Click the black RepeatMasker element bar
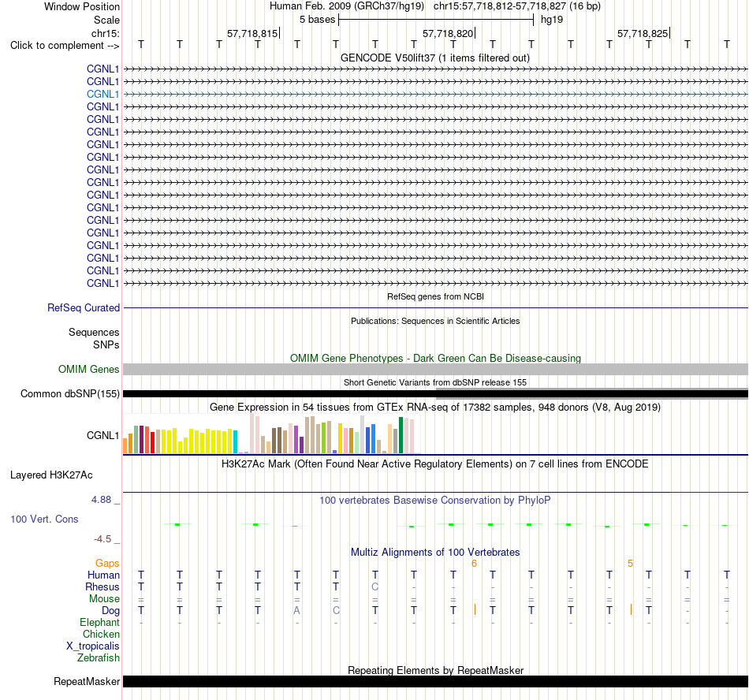Image resolution: width=749 pixels, height=700 pixels. pyautogui.click(x=435, y=681)
